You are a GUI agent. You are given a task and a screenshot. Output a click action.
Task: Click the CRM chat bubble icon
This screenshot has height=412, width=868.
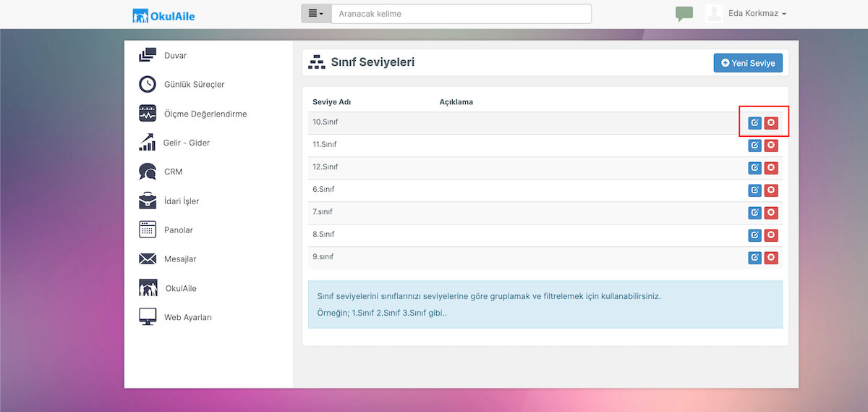(148, 172)
